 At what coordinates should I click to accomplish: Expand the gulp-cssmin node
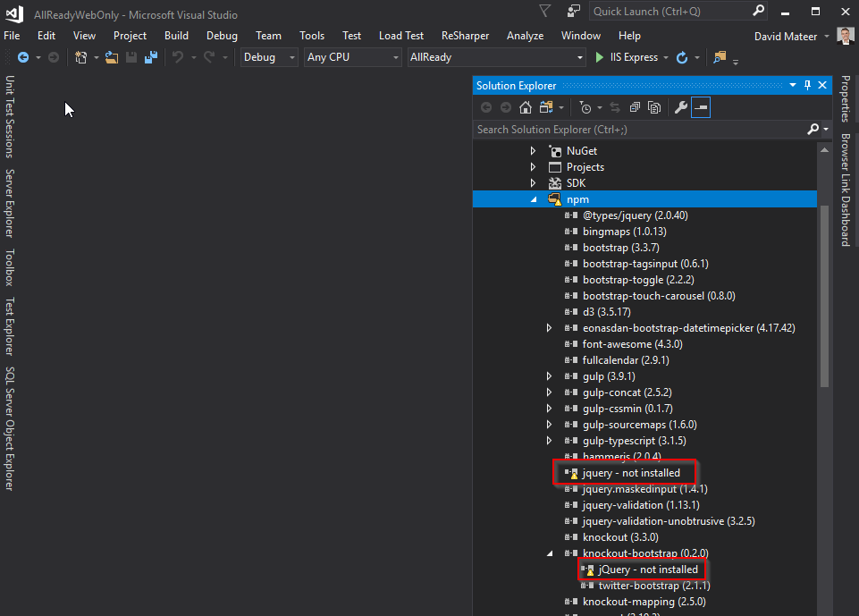click(549, 409)
